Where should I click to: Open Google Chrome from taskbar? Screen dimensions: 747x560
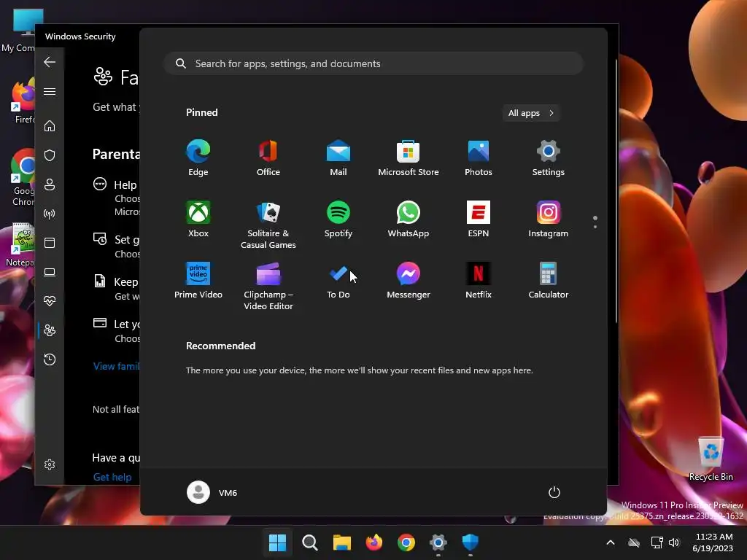point(406,542)
